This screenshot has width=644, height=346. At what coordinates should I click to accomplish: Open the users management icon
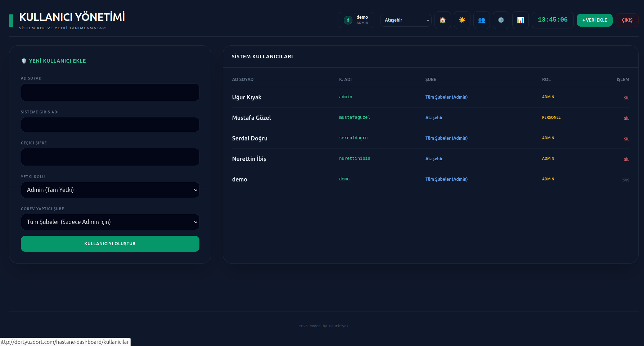tap(482, 20)
